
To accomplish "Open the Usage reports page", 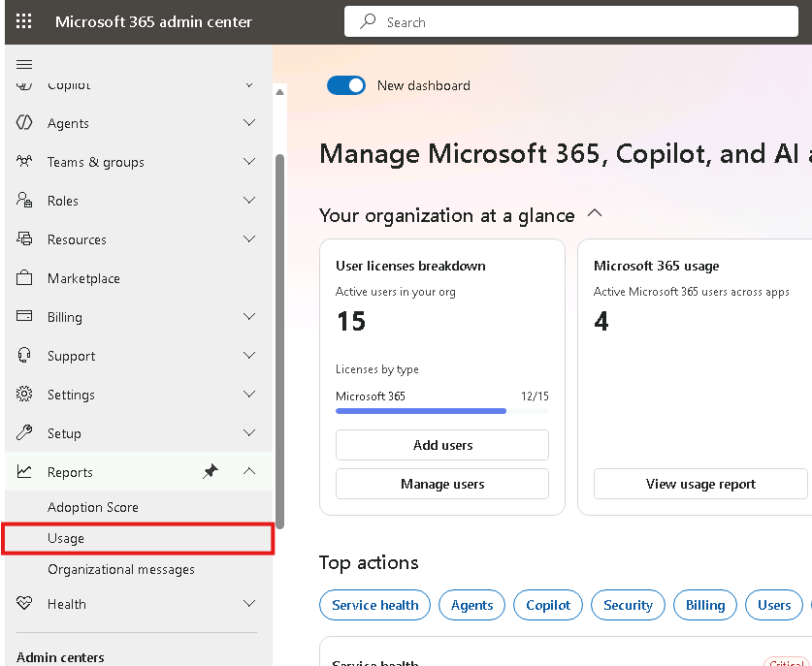I will tap(138, 539).
